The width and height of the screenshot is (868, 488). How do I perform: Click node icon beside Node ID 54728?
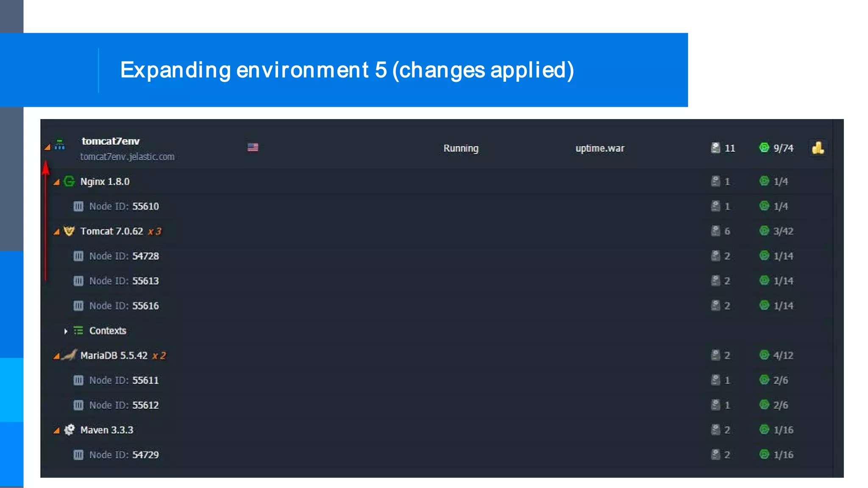pyautogui.click(x=78, y=256)
